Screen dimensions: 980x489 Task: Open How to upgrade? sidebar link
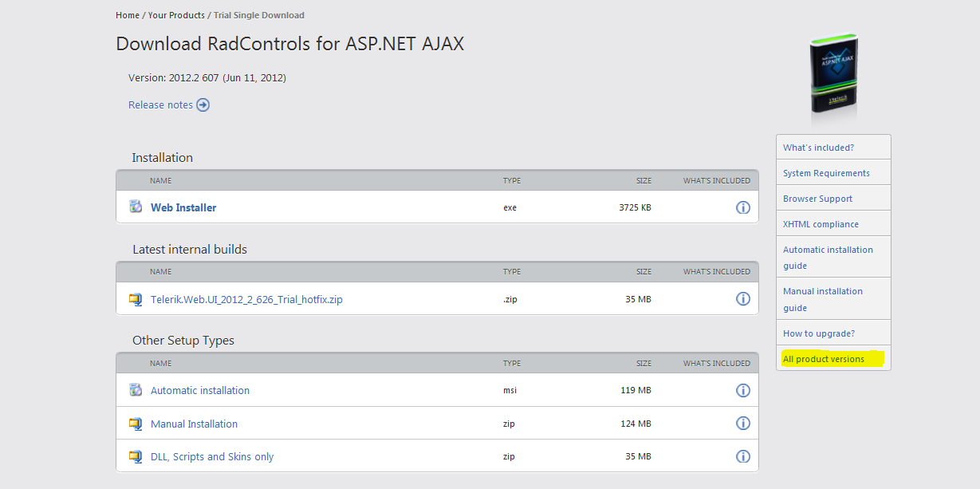pyautogui.click(x=819, y=333)
